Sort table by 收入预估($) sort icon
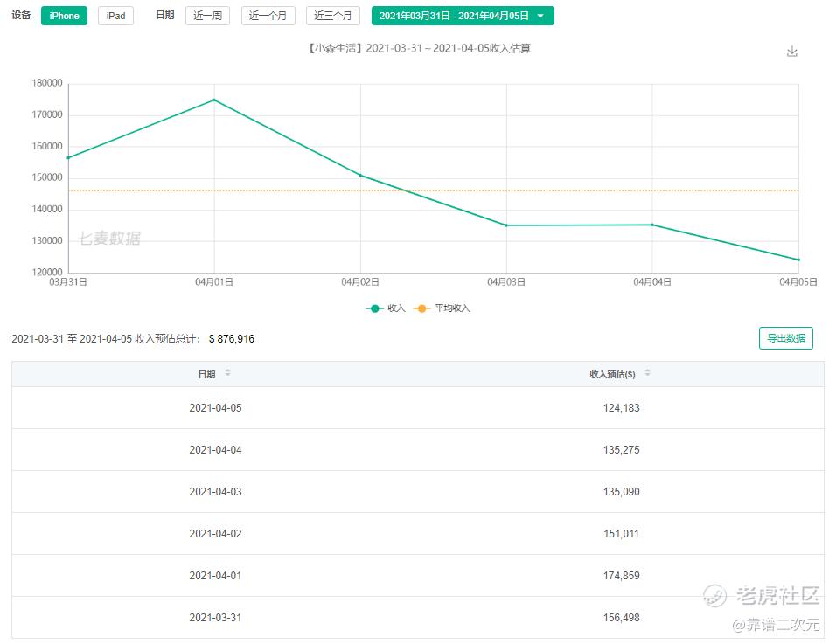Screen dimensions: 836x644 click(647, 373)
